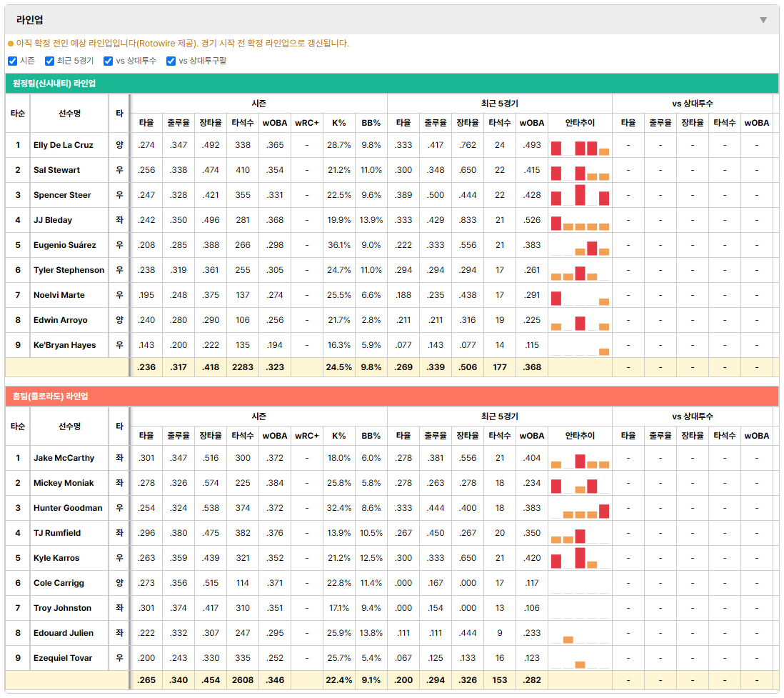Collapse the 라인업 panel arrow
The height and width of the screenshot is (698, 784).
[x=763, y=20]
